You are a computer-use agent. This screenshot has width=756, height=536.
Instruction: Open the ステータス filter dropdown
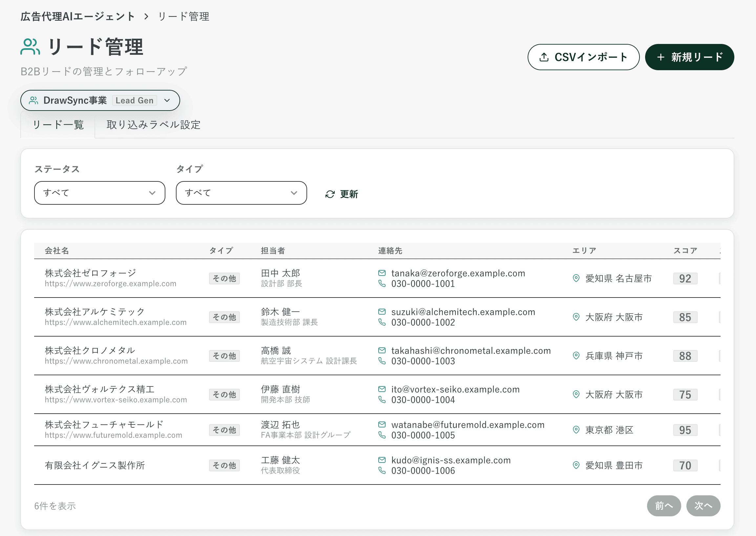coord(99,193)
